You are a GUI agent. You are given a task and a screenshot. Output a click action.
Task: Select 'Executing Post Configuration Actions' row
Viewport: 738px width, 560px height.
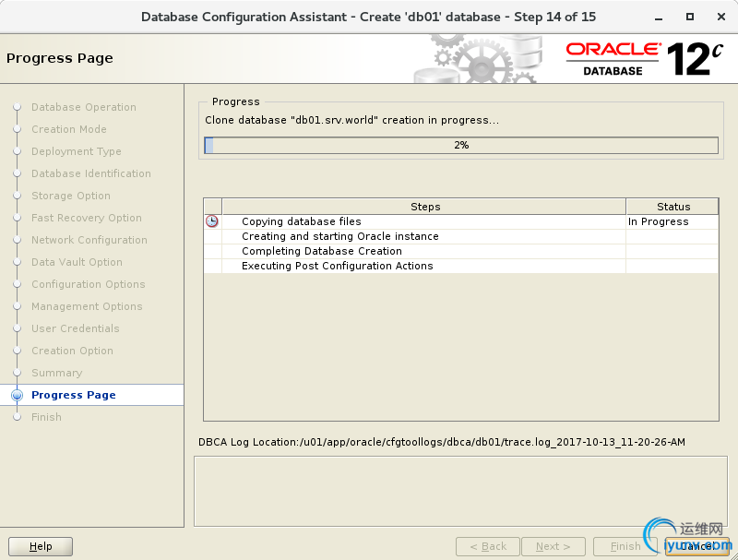[x=461, y=266]
